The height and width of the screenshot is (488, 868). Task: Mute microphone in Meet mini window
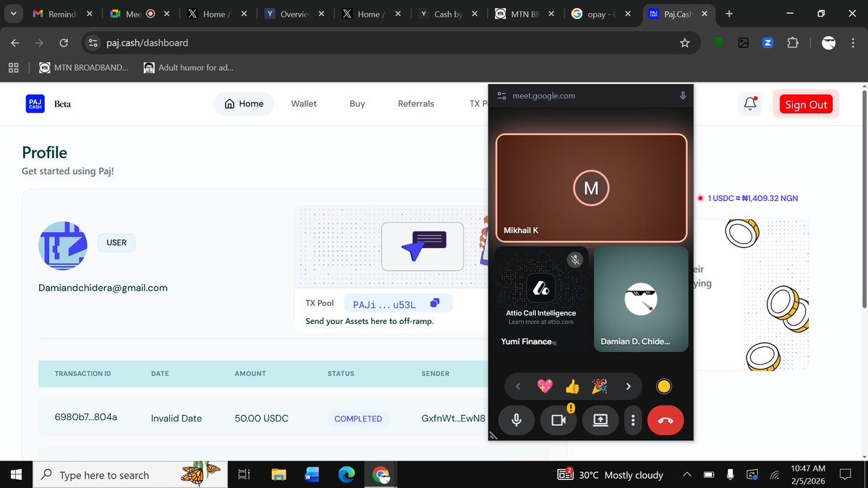[516, 420]
